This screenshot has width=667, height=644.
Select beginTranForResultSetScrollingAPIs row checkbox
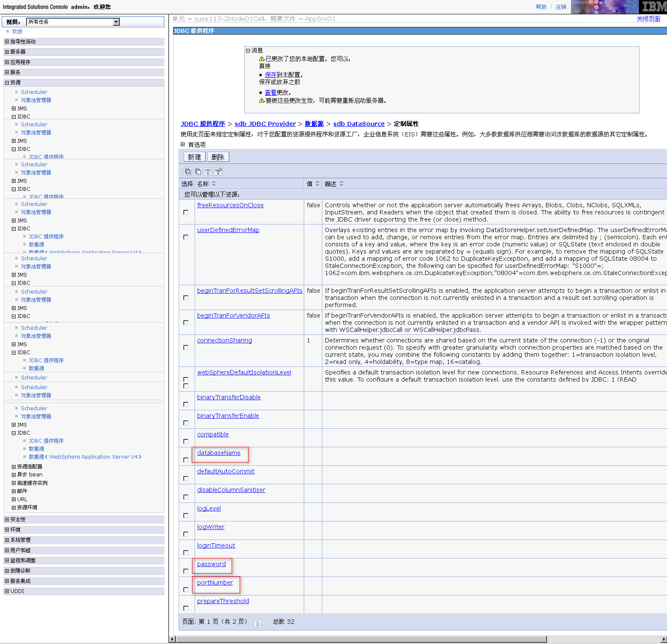186,298
